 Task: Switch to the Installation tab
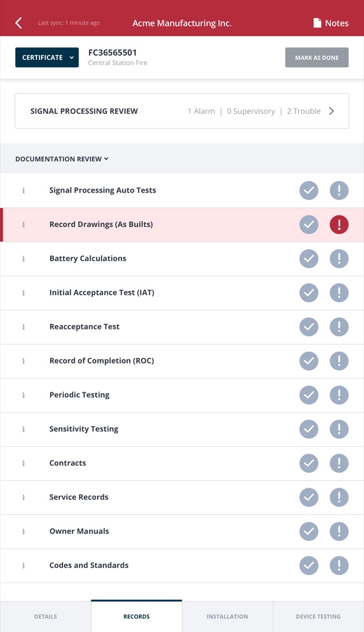coord(228,616)
